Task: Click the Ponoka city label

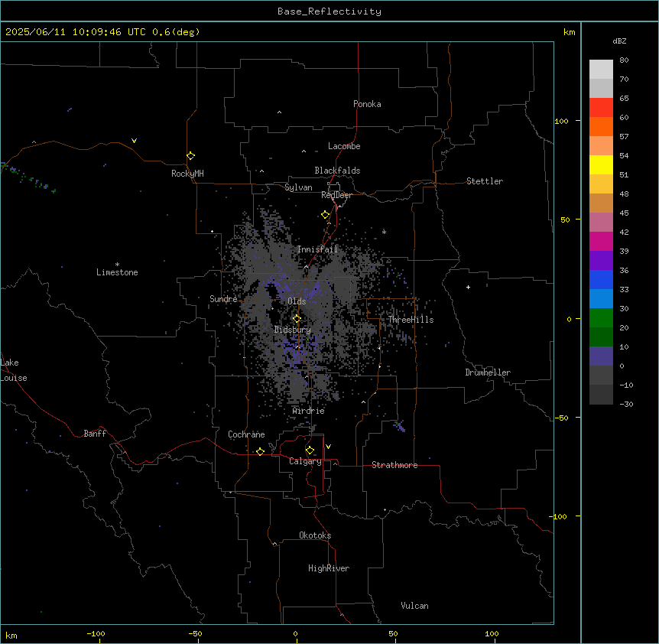Action: point(367,104)
